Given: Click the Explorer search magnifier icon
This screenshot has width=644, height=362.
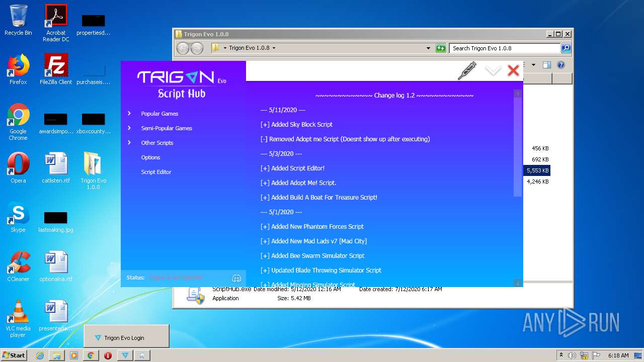Looking at the screenshot, I should point(566,48).
